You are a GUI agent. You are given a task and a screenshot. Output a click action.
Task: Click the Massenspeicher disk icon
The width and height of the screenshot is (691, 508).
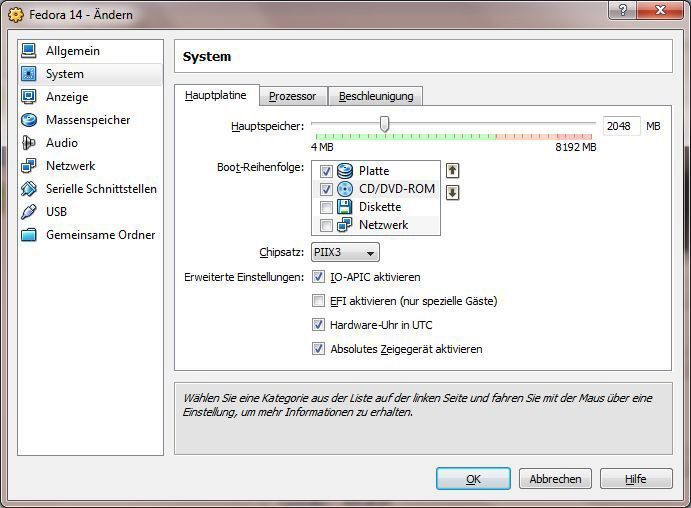29,119
